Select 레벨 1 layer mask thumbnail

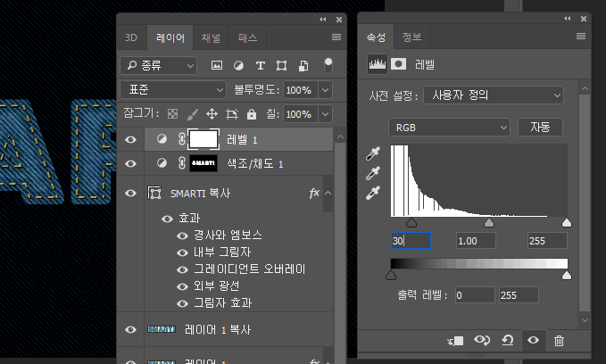[x=203, y=139]
